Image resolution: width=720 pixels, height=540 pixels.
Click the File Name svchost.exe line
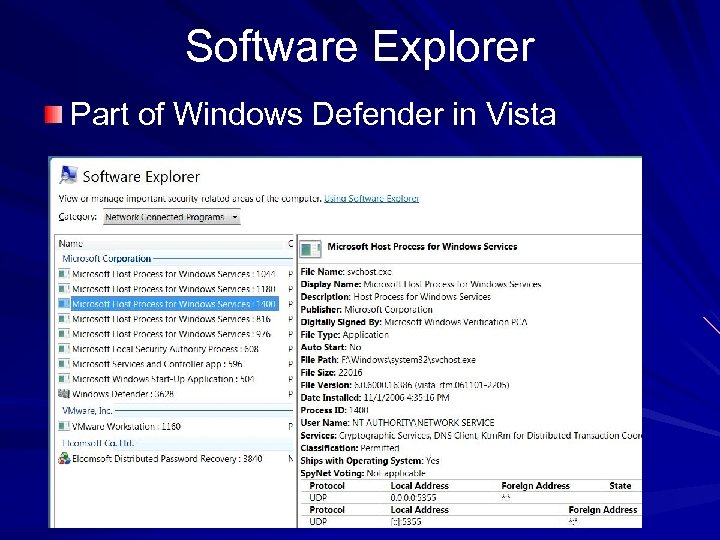click(x=346, y=272)
